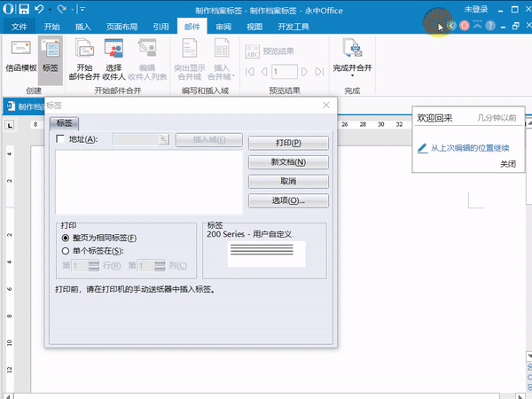Click the pencil icon in welcome back popup

coord(423,148)
